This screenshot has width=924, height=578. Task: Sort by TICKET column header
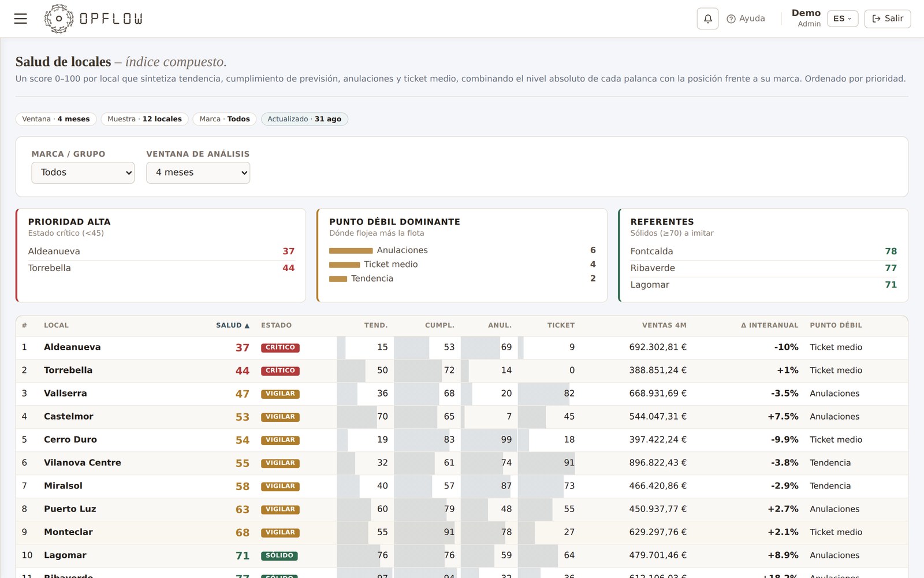[561, 325]
